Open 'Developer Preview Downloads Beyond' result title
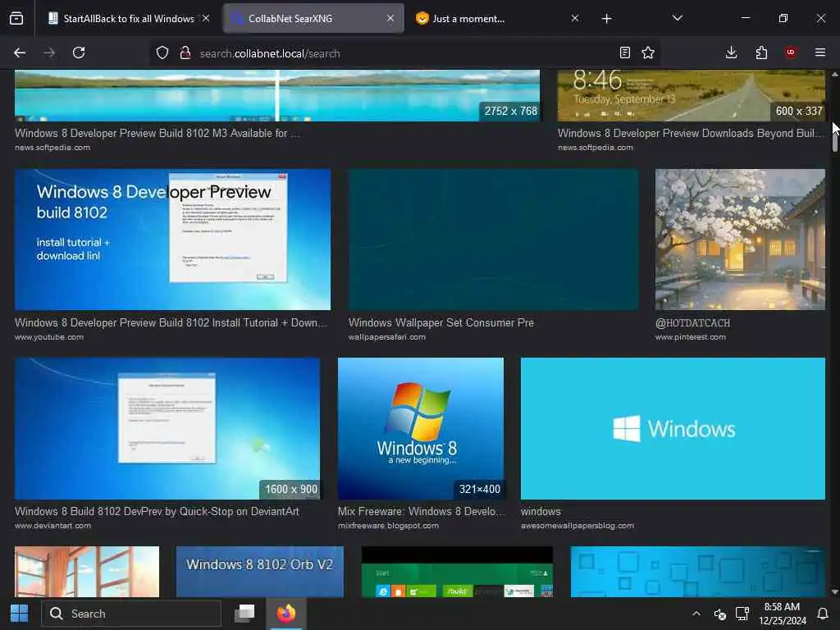 [690, 133]
